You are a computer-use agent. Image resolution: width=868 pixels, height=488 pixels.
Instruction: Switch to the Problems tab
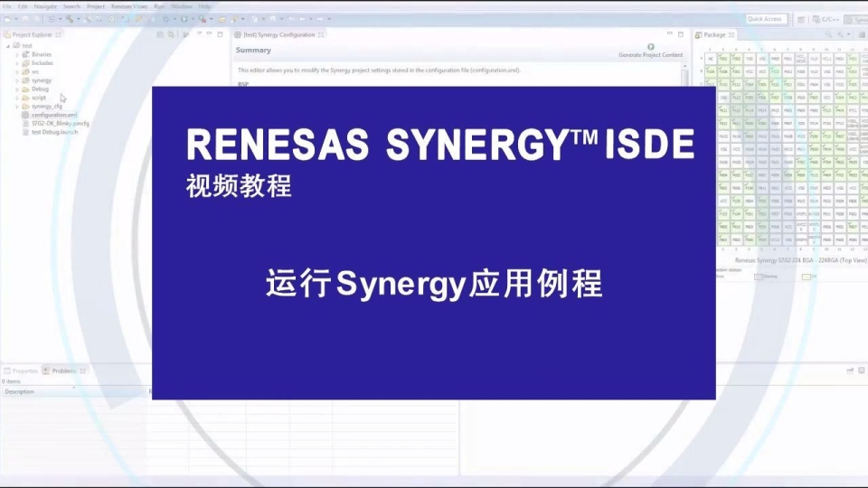[64, 371]
